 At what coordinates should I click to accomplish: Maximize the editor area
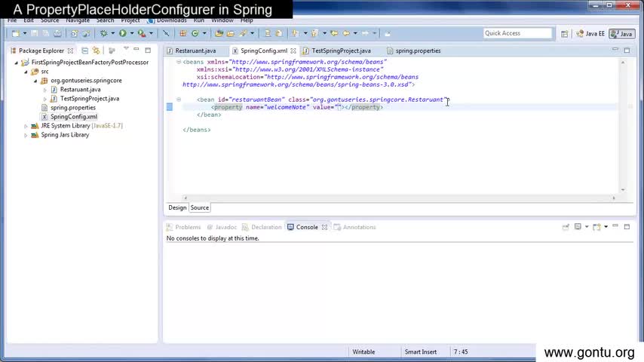tap(627, 50)
